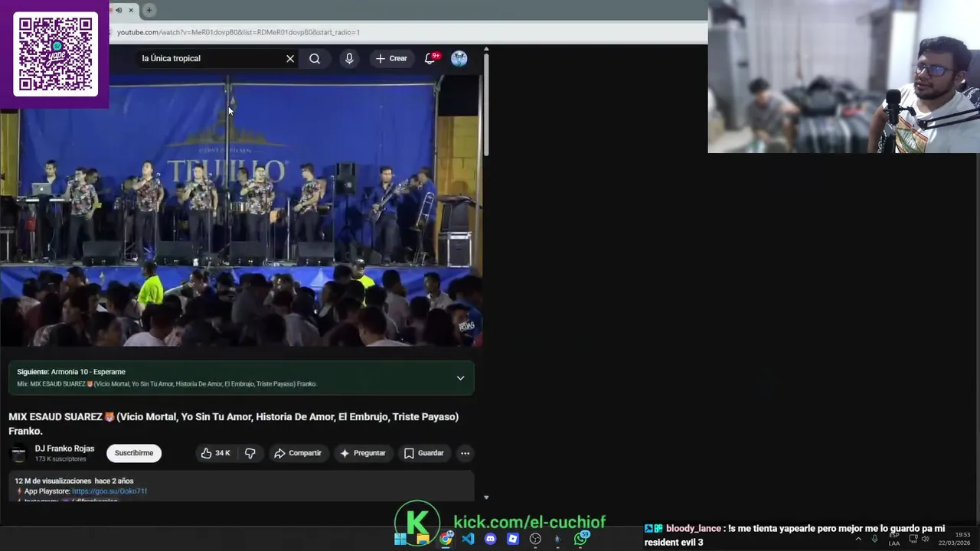The image size is (980, 551).
Task: Start voice search with microphone icon
Action: tap(349, 59)
